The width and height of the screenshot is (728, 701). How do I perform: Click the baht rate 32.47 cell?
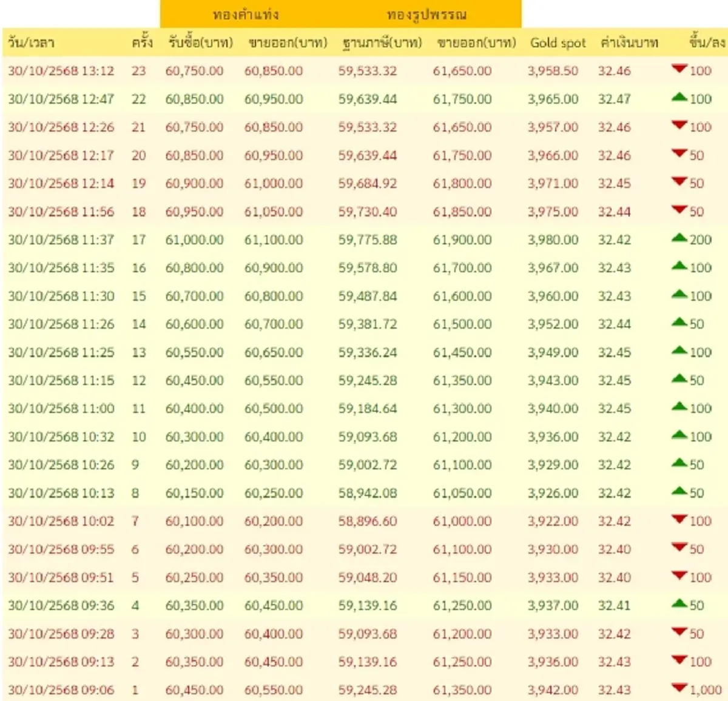point(614,99)
